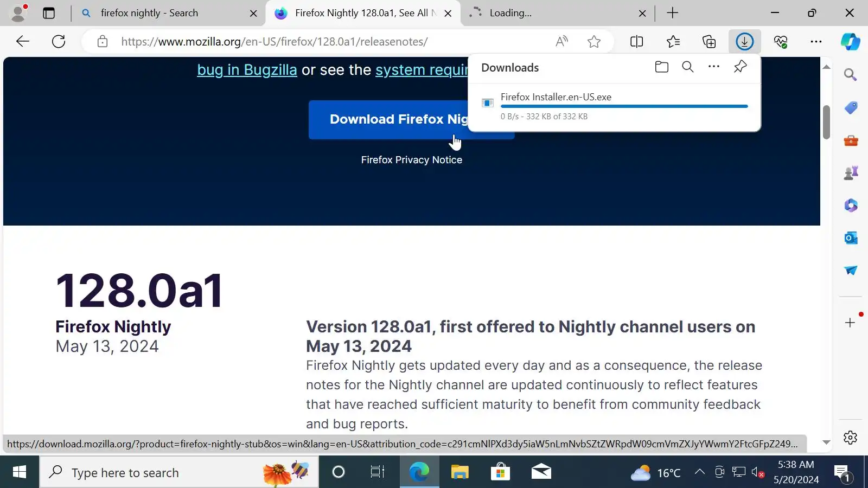Click taskbar Type here to search box
Screen dimensions: 868x488
coord(179,472)
